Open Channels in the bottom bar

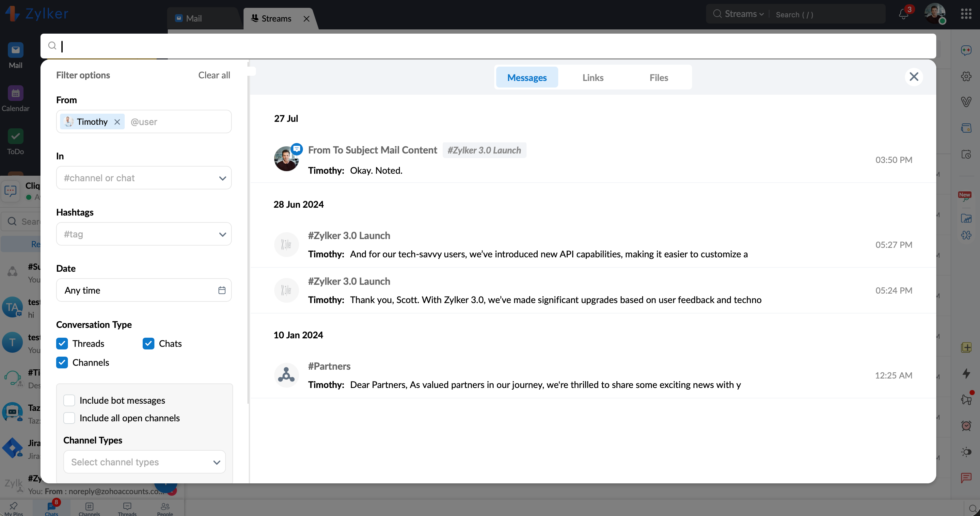[89, 508]
